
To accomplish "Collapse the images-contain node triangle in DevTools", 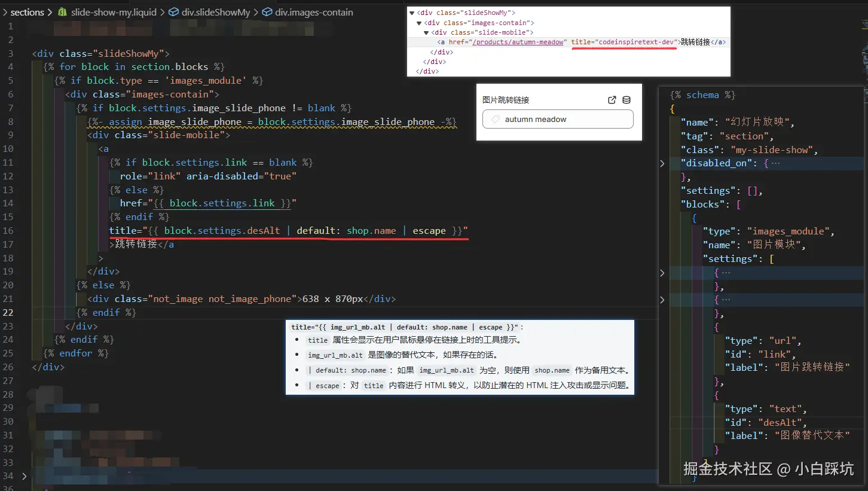I will 419,23.
